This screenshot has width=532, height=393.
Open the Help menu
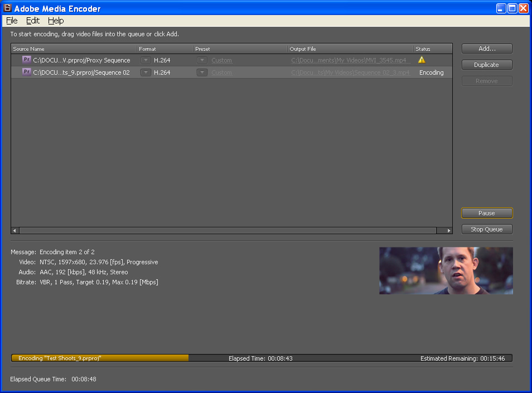(56, 21)
